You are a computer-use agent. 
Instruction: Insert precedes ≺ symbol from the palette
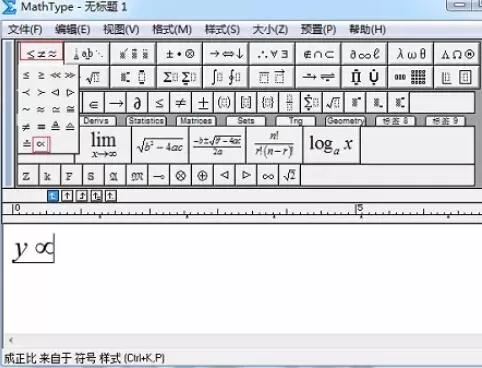(x=26, y=92)
